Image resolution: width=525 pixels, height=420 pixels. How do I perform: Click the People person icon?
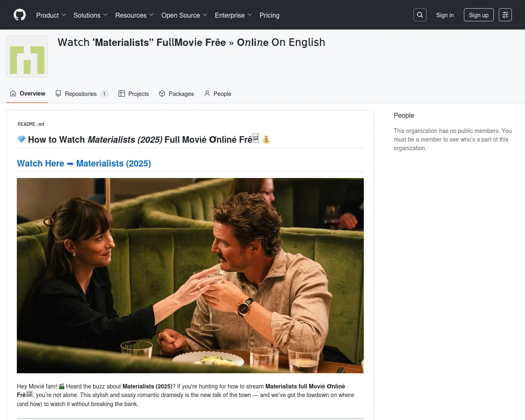click(207, 94)
